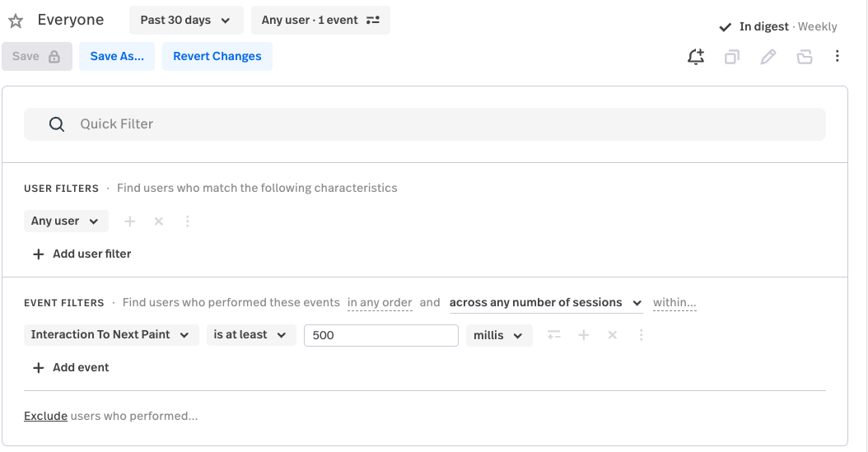Expand the Any user filter dropdown
This screenshot has height=452, width=868.
pyautogui.click(x=64, y=221)
